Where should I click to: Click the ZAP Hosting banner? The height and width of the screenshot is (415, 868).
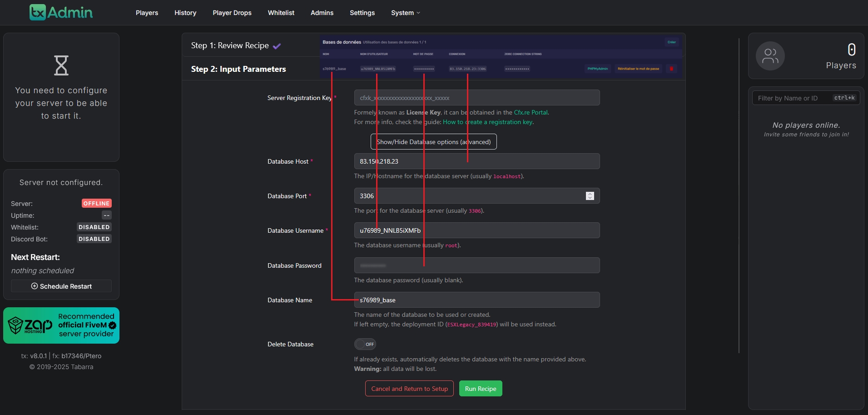coord(61,325)
